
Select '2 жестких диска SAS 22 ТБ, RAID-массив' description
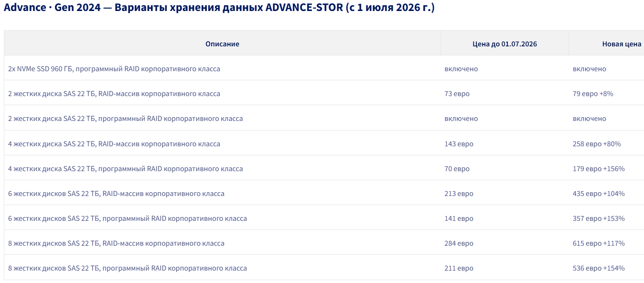(114, 94)
